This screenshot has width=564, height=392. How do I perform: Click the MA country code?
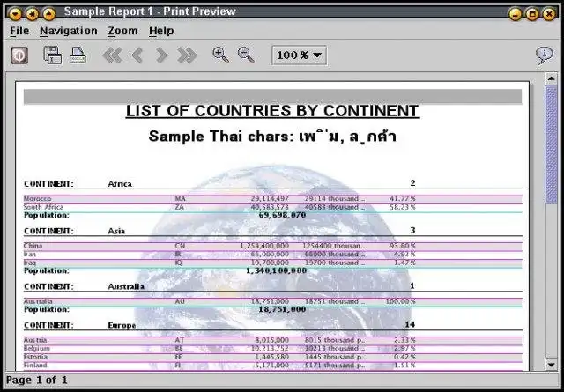point(180,198)
